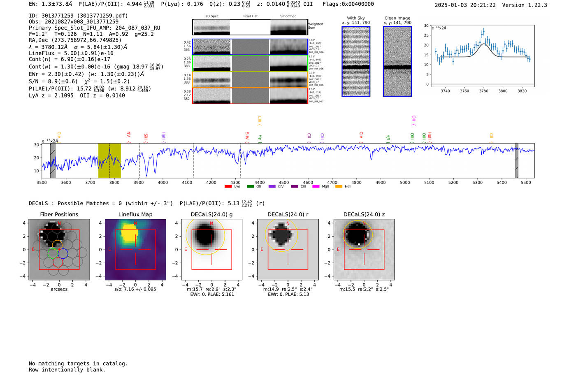Click the NV line marker above the spectrum

129,137
